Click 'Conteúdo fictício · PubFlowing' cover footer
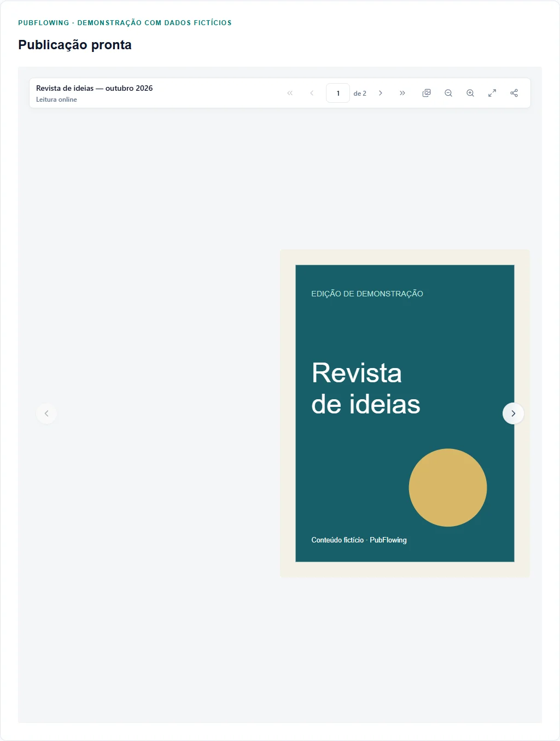Screen dimensions: 560x741 [359, 540]
